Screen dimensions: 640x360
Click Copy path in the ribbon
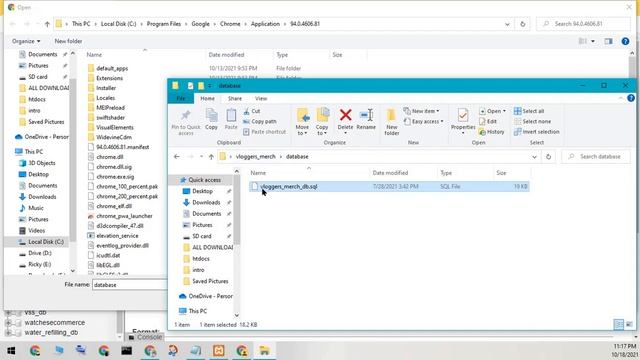point(260,121)
